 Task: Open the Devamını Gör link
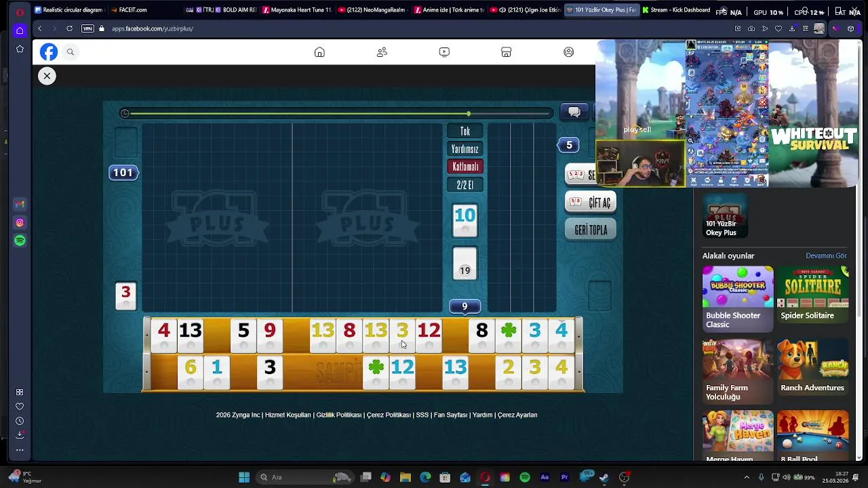(826, 256)
